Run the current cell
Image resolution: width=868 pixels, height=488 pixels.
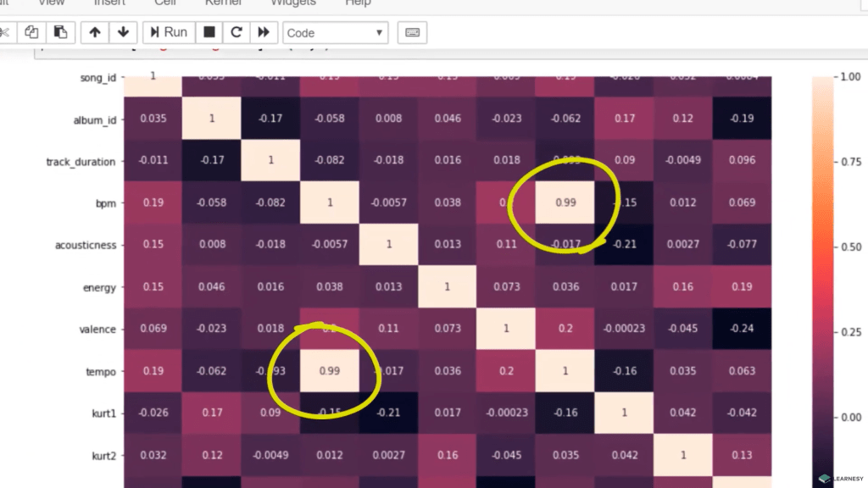[x=166, y=32]
